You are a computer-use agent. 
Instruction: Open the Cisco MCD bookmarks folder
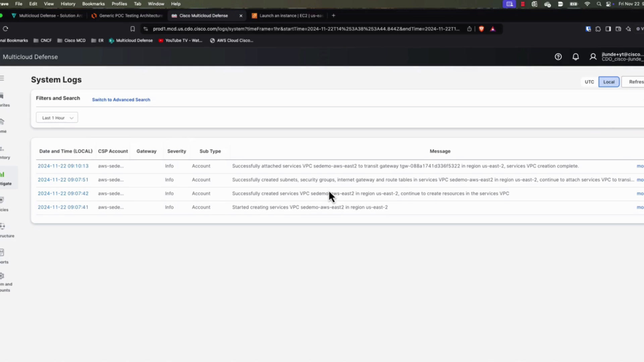pyautogui.click(x=71, y=40)
